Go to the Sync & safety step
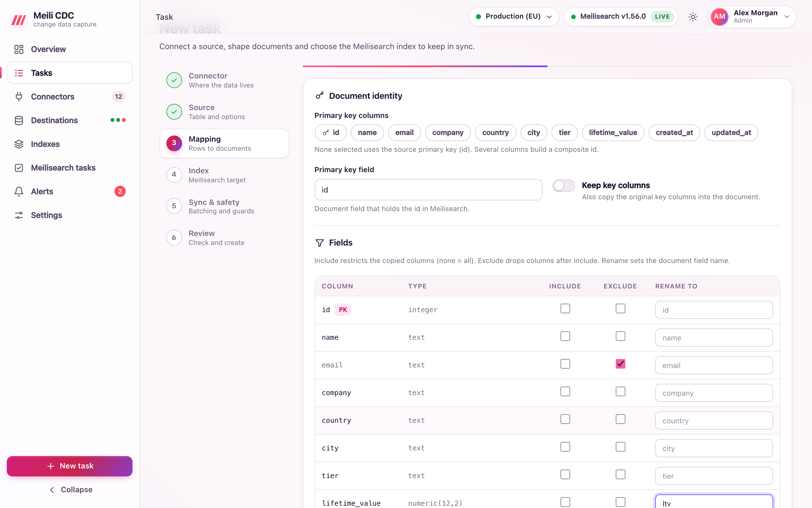The width and height of the screenshot is (812, 508). (x=224, y=206)
